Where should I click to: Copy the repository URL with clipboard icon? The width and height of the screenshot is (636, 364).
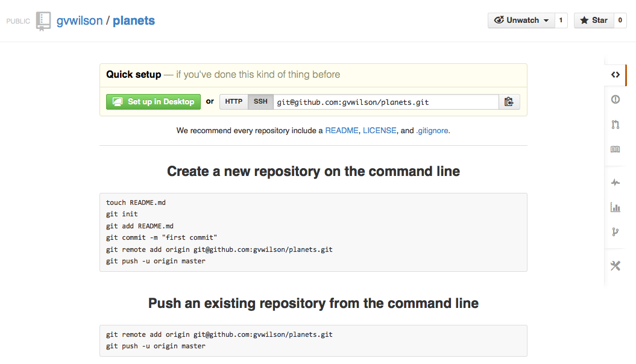click(x=509, y=102)
